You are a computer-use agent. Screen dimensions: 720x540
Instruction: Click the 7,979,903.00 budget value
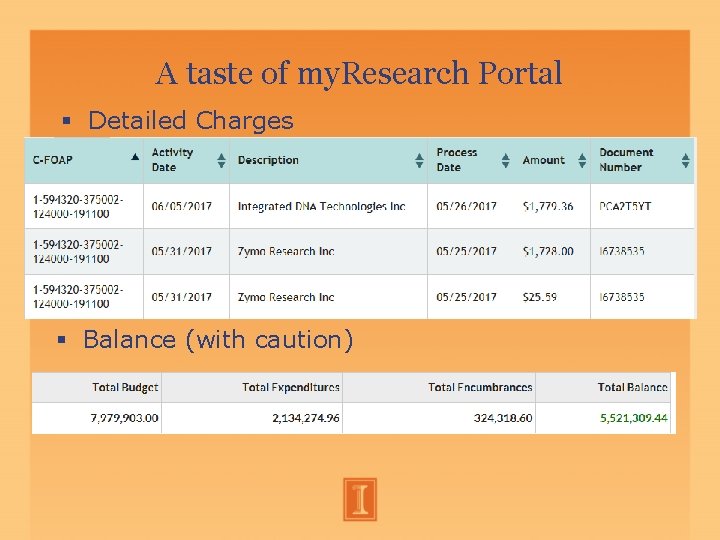(x=124, y=418)
